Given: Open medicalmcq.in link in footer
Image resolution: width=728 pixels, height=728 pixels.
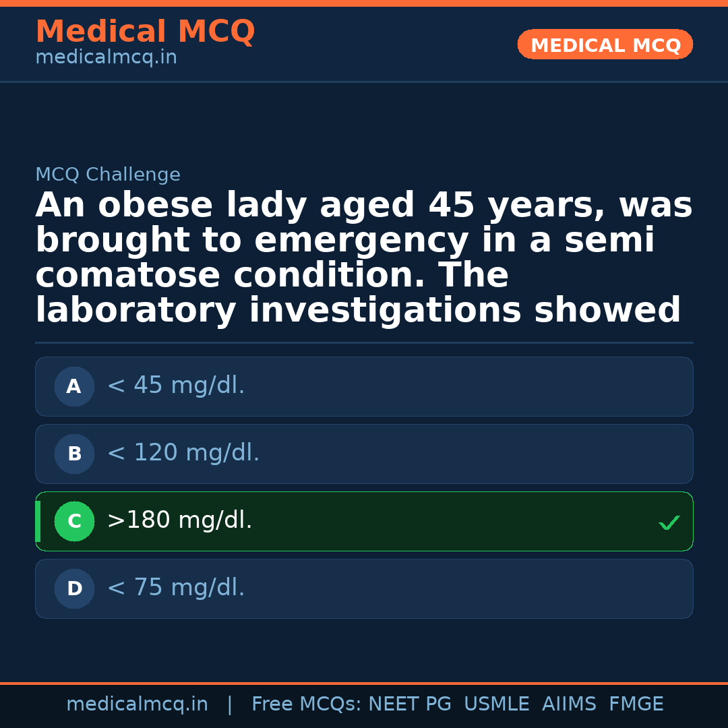Looking at the screenshot, I should click(137, 704).
